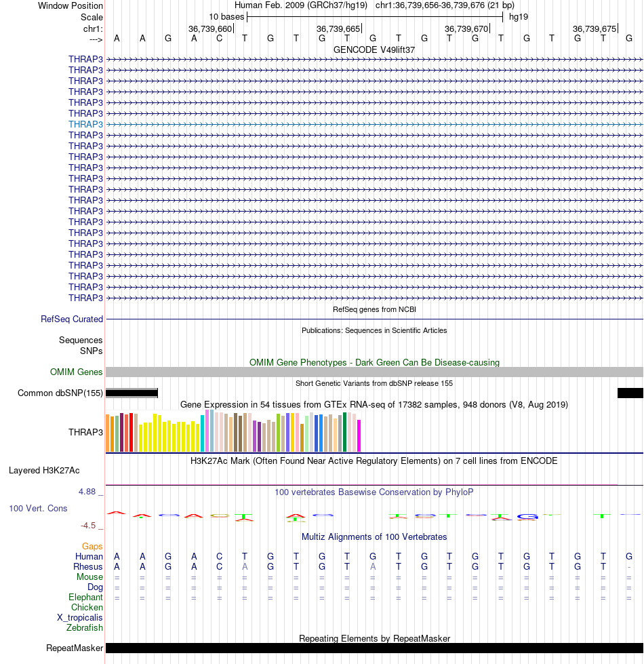Viewport: 644px width, 664px height.
Task: Click the X_tropicalis alignment row label
Action: (x=80, y=617)
